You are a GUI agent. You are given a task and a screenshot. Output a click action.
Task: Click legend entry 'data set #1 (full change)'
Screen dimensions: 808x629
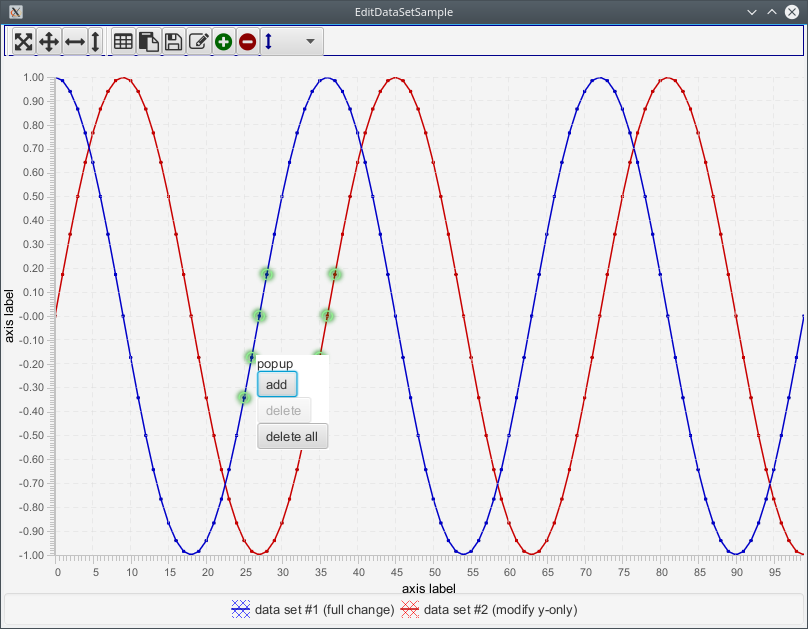313,609
